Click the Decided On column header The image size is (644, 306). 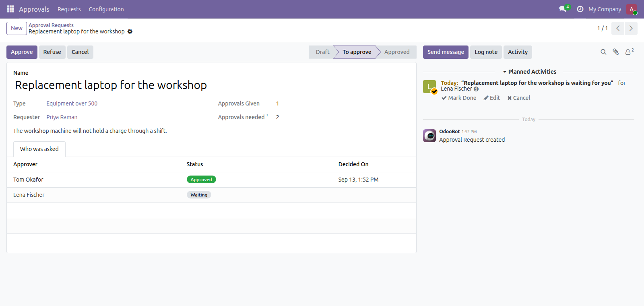click(x=353, y=164)
